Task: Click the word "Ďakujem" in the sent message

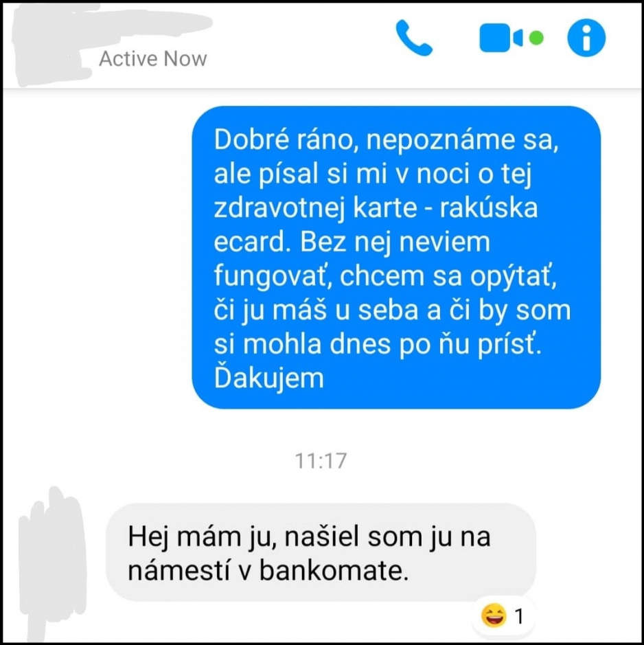Action: [269, 378]
